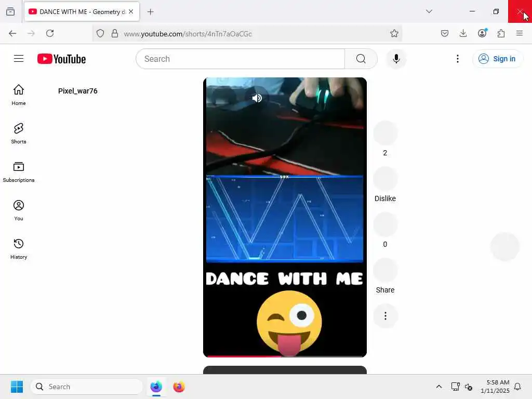The image size is (532, 399).
Task: Open YouTube settings three-dot menu
Action: click(457, 59)
